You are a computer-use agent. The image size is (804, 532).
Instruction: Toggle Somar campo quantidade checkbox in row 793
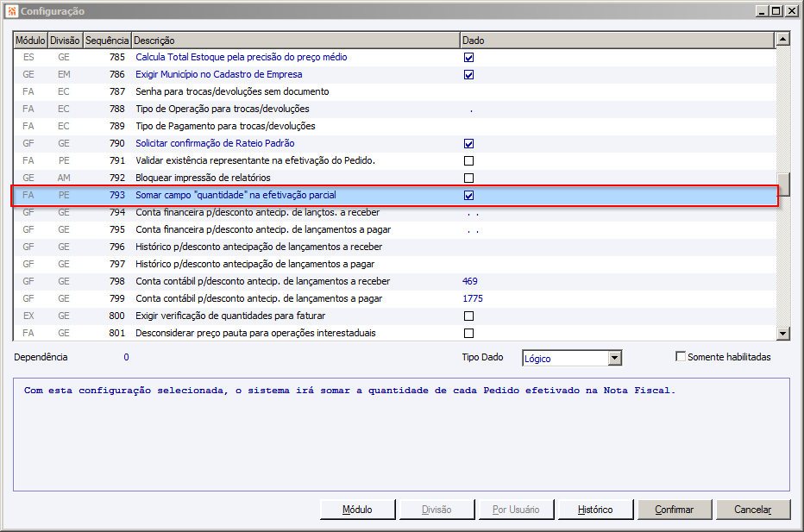click(x=468, y=195)
